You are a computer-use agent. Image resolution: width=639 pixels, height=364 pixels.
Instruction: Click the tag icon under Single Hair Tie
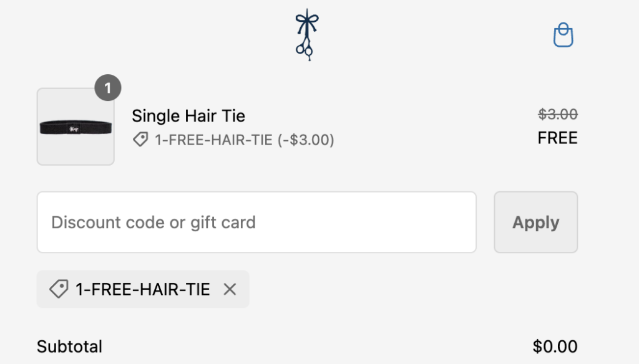click(x=140, y=140)
